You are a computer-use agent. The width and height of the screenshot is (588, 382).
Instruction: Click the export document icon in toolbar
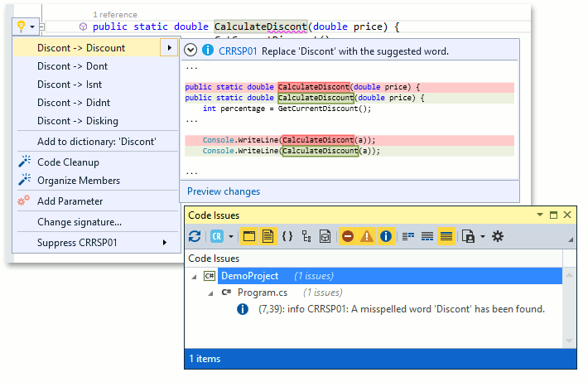click(x=468, y=236)
